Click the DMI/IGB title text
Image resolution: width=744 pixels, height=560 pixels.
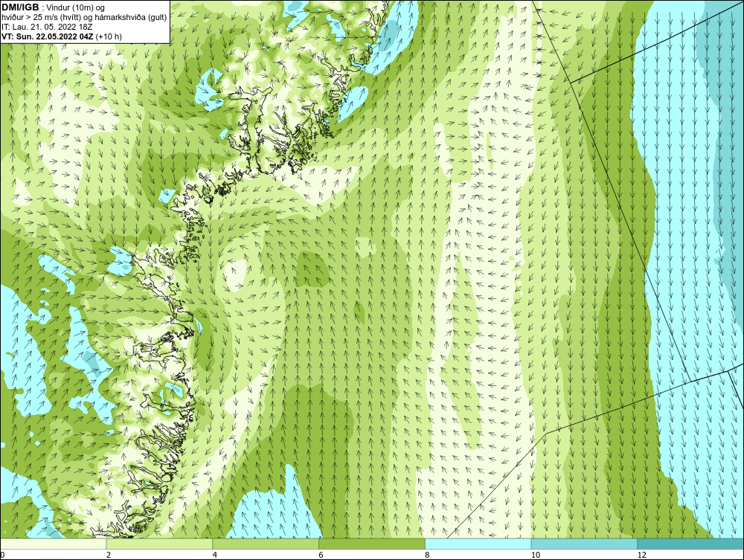[x=20, y=7]
